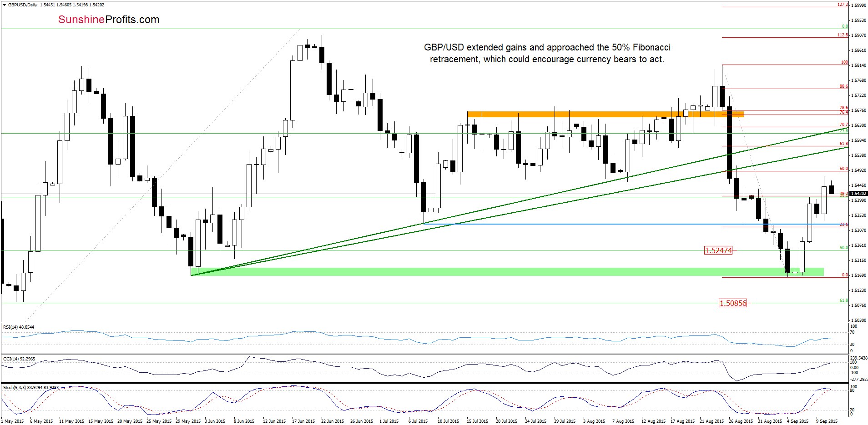
Task: Click the GBP/USD extended gains annotation text
Action: (547, 53)
